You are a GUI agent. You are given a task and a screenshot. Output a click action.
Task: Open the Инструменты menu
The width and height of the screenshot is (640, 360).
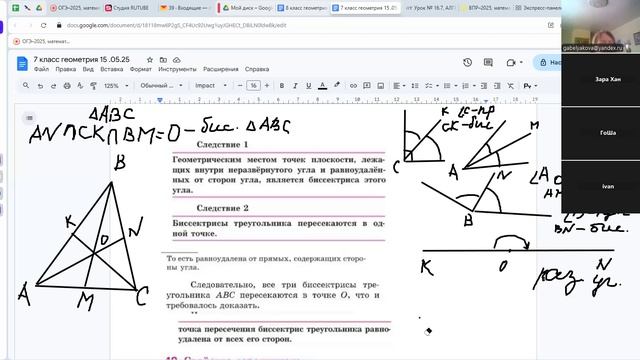177,69
